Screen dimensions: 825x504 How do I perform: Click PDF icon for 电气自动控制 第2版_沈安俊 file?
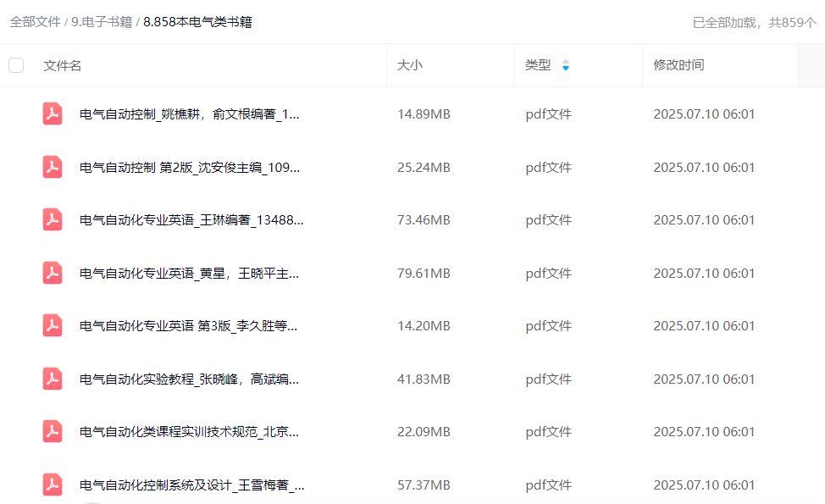tap(53, 167)
